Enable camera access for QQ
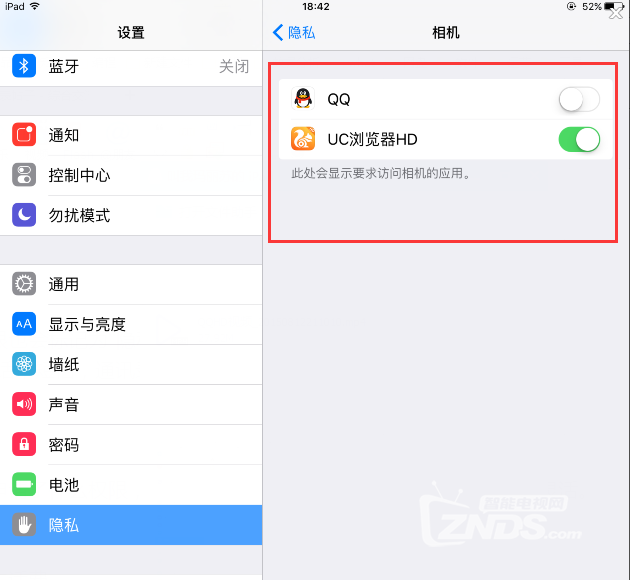 (x=579, y=99)
